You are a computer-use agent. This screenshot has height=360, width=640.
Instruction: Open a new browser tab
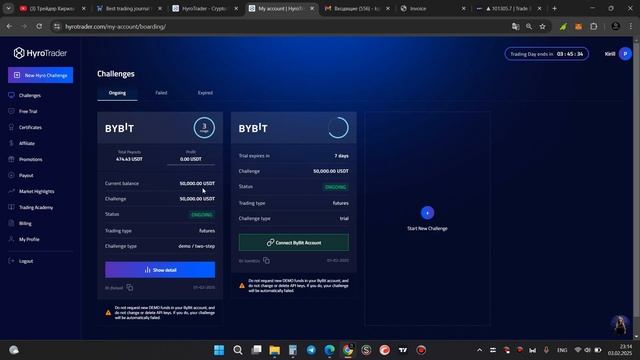[x=554, y=9]
